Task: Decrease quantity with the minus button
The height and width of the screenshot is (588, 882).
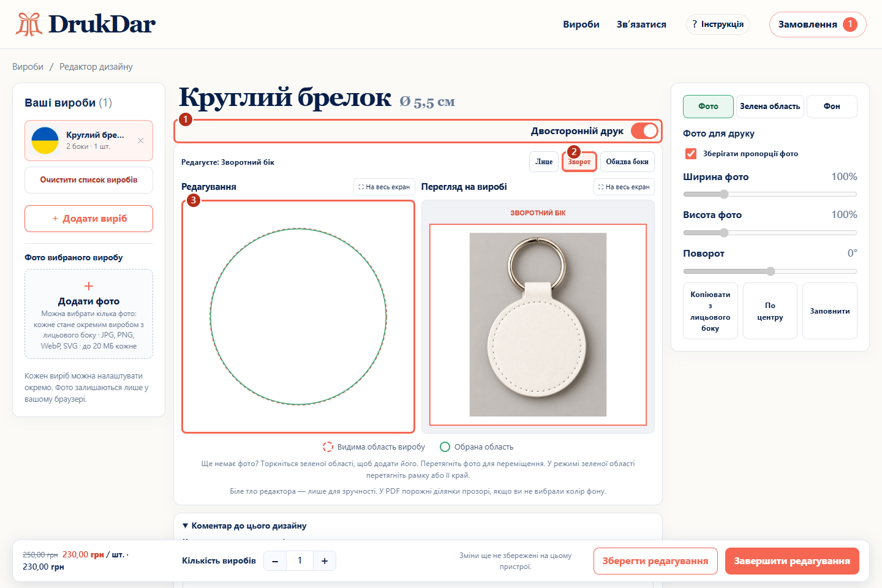Action: point(276,561)
